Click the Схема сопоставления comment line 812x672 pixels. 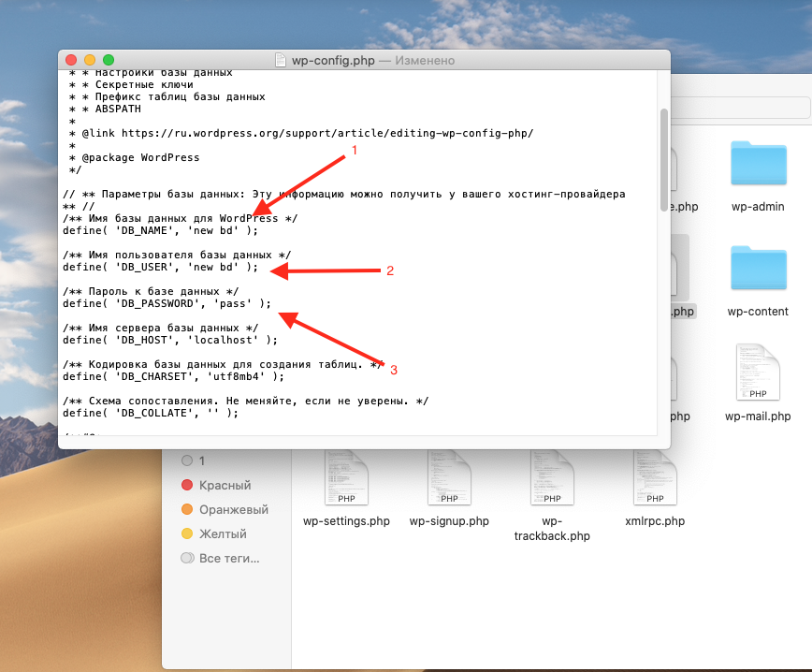(245, 401)
